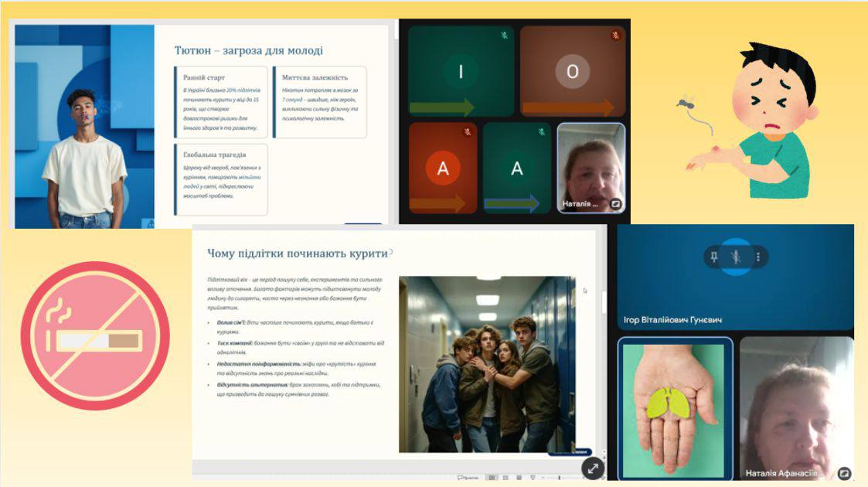
Task: Click muted mic icon on green 'I' tile
Action: (x=504, y=36)
